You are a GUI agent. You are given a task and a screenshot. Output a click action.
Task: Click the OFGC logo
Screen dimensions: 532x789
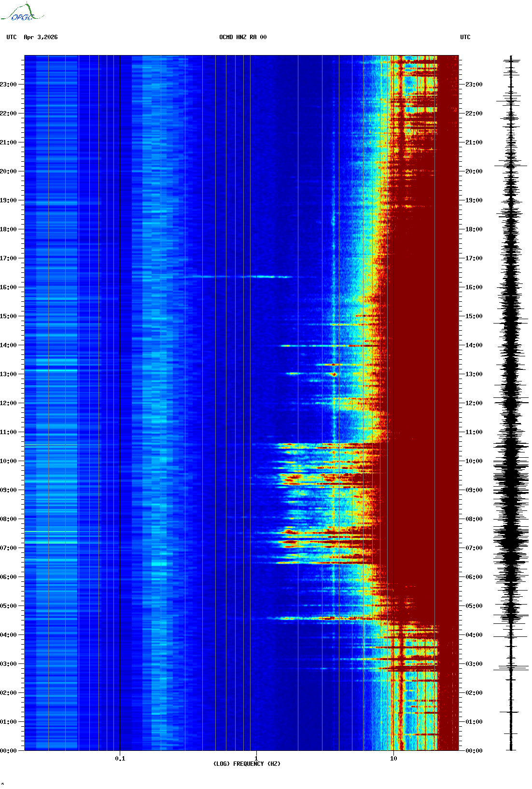tap(22, 12)
